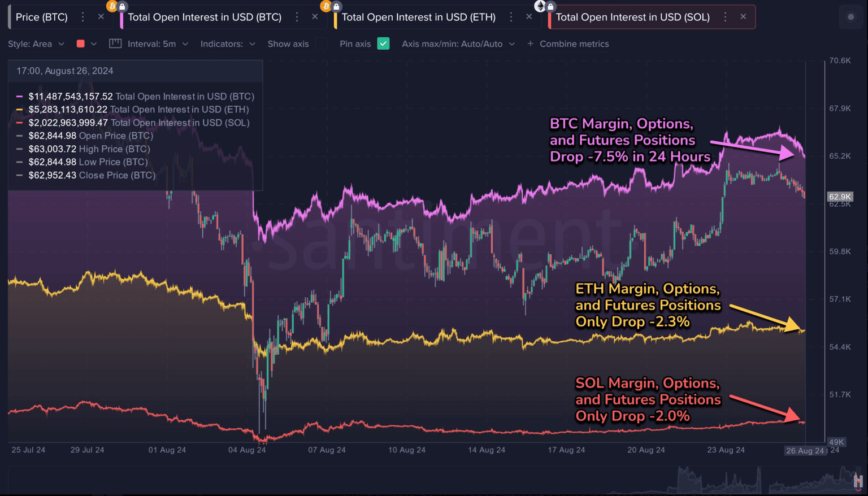Remove the Price (BTC) metric
Viewport: 868px width, 496px height.
[101, 17]
